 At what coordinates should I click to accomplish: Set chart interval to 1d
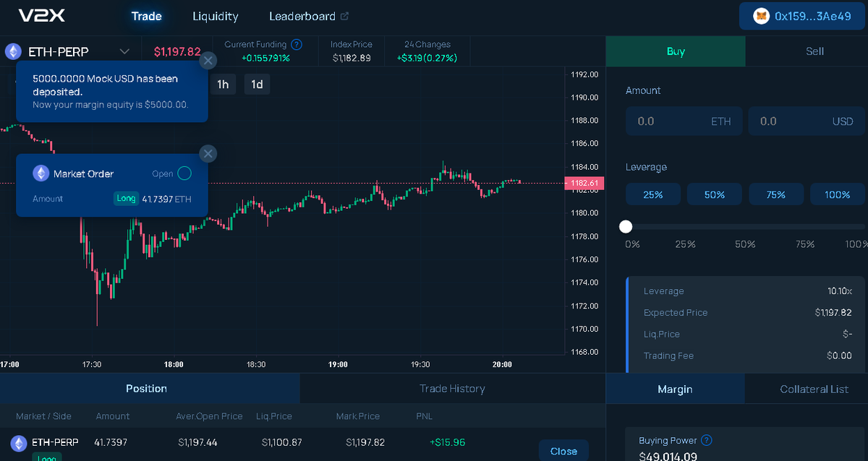pos(257,85)
